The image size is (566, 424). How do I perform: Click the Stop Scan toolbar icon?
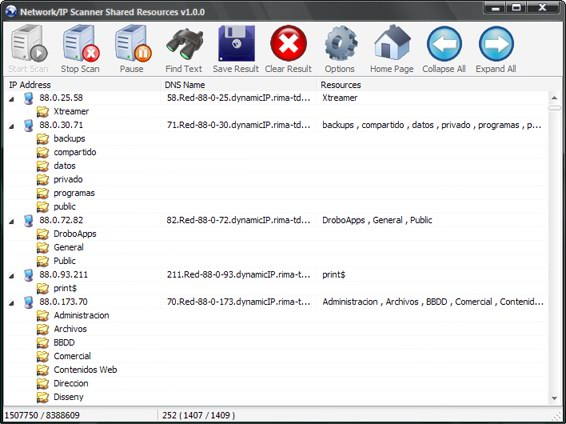(x=80, y=43)
